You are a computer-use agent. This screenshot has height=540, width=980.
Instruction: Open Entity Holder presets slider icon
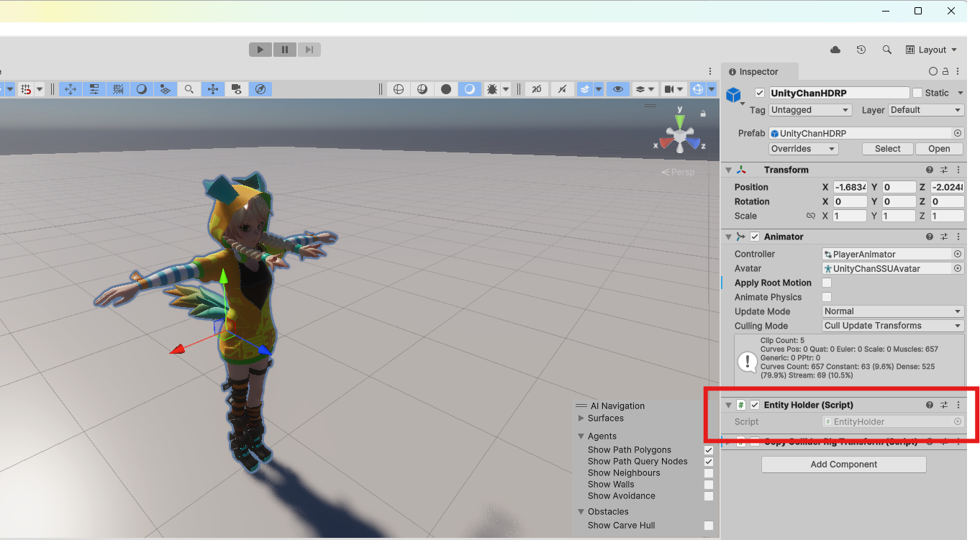(x=944, y=405)
